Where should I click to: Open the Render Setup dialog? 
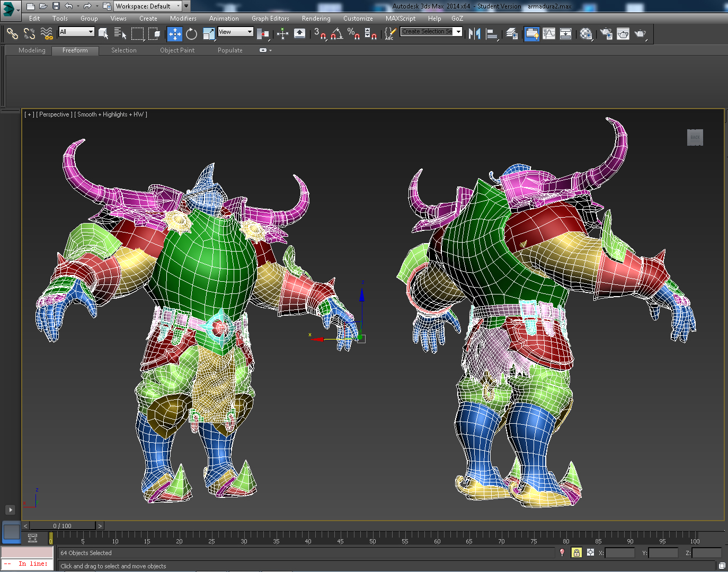tap(606, 34)
